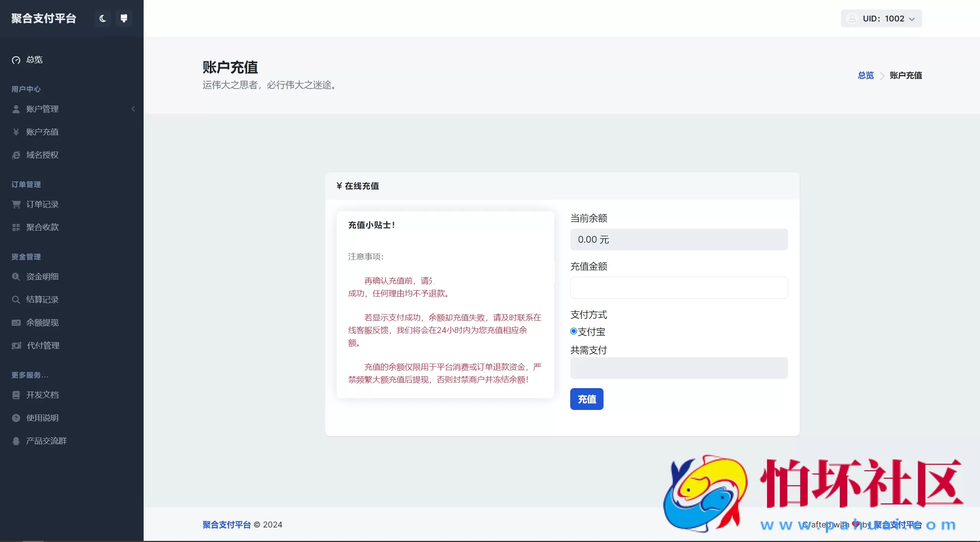Image resolution: width=980 pixels, height=542 pixels.
Task: Open 开发文档 from the sidebar
Action: [x=16, y=395]
